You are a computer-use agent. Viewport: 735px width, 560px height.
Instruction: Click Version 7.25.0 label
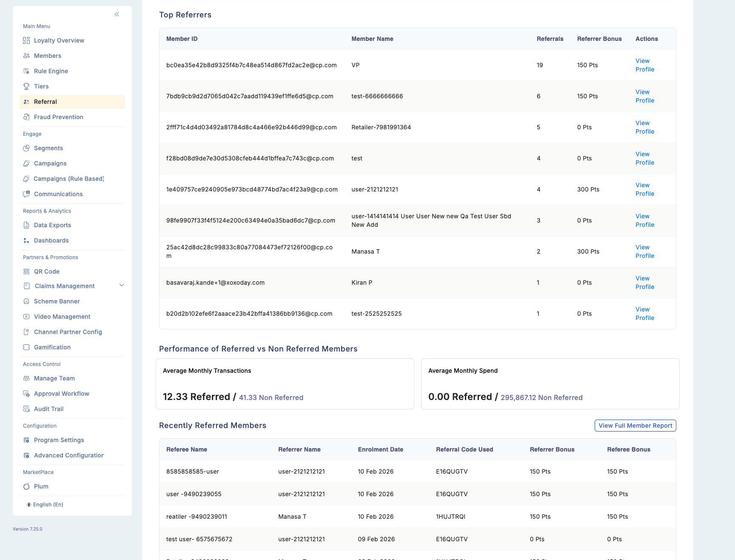click(x=28, y=529)
